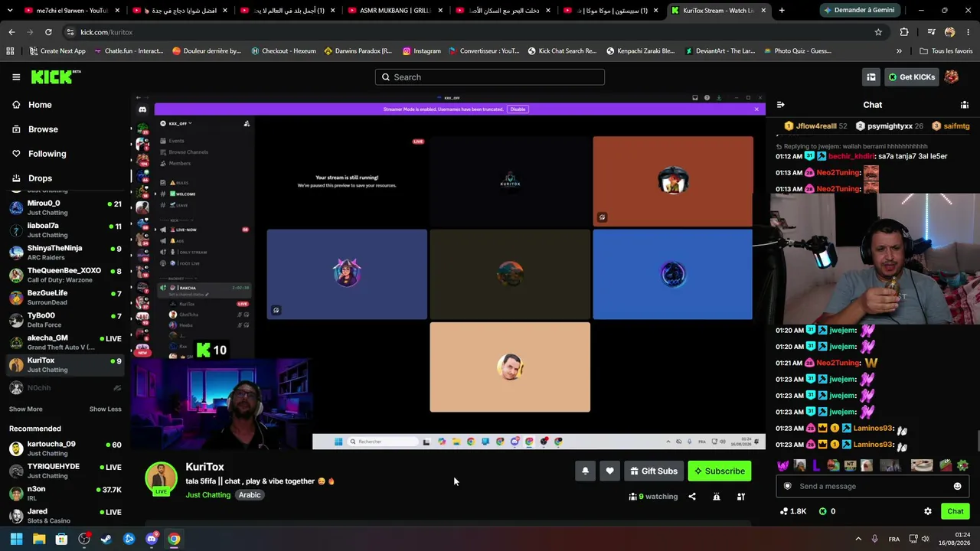Click the chat identity shield icon
Screen dimensions: 980x551
[x=788, y=486]
